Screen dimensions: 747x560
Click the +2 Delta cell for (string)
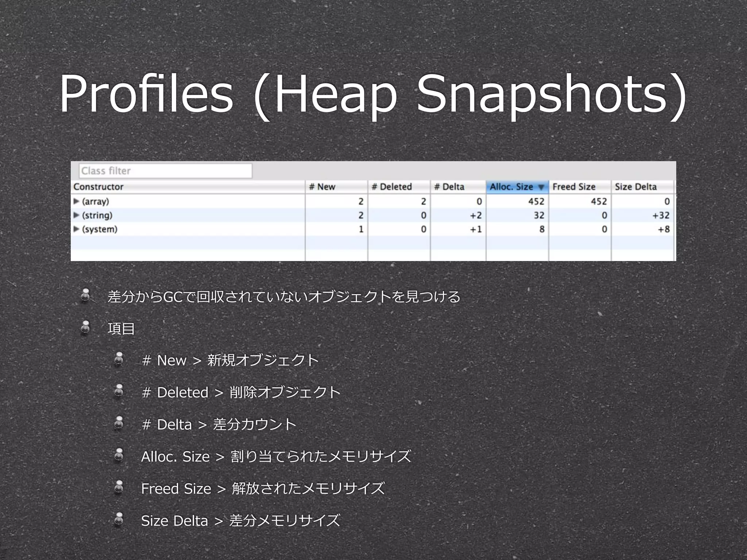tap(476, 215)
